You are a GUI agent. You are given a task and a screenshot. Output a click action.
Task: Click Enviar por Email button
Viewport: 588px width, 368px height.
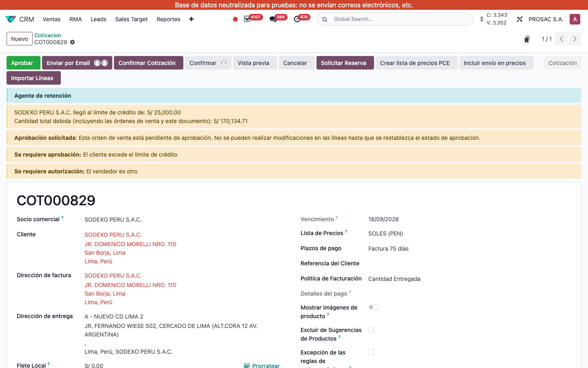click(77, 63)
